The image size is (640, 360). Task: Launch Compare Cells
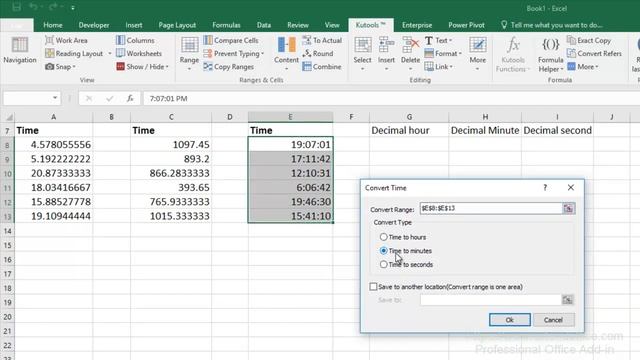(x=231, y=40)
